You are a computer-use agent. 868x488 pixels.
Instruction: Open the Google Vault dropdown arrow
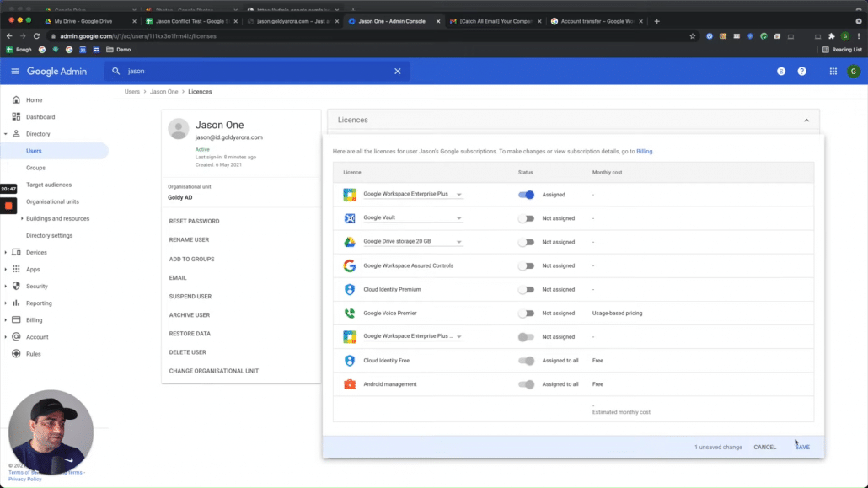coord(459,218)
